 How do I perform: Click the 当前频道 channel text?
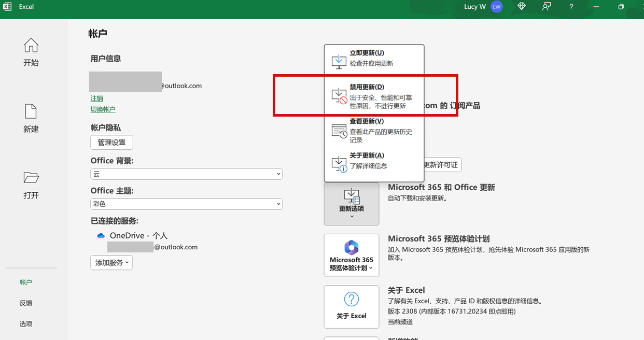pyautogui.click(x=400, y=322)
